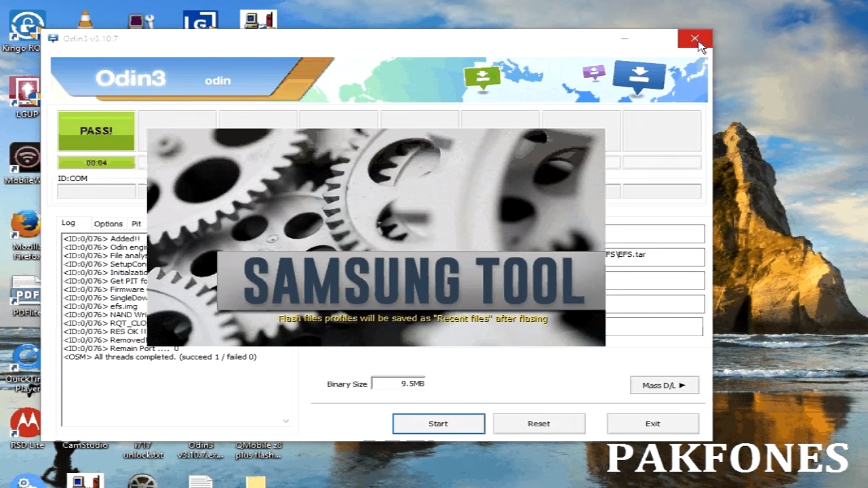
Task: Select the 'All threads completed' log line
Action: point(160,357)
